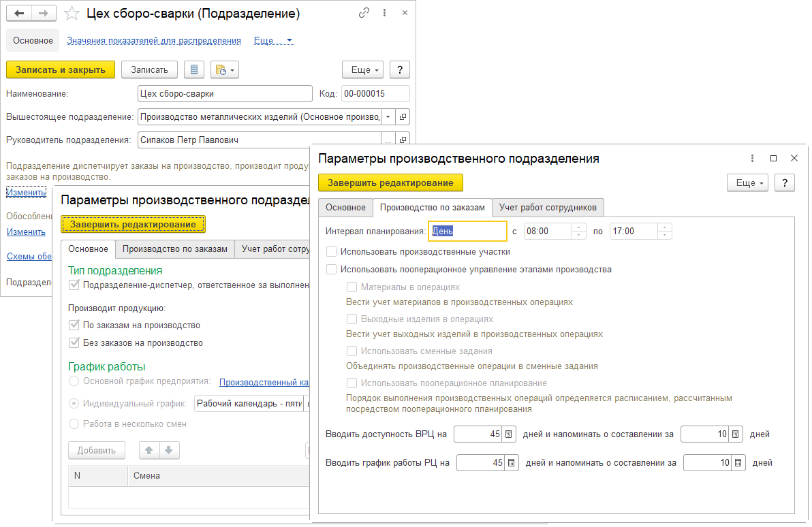Toggle Выходные изделия в операциях checkbox
This screenshot has width=812, height=527.
coord(352,319)
